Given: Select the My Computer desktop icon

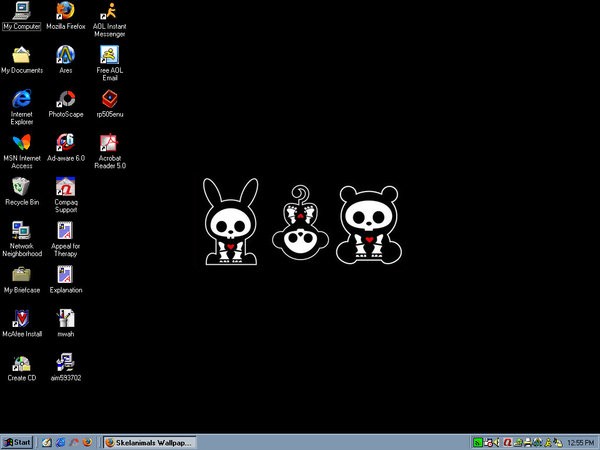Looking at the screenshot, I should coord(21,16).
